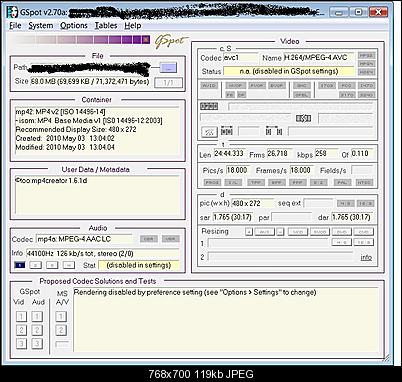
Task: Click the audio Stat field '(disabled in settings)'
Action: pyautogui.click(x=139, y=265)
